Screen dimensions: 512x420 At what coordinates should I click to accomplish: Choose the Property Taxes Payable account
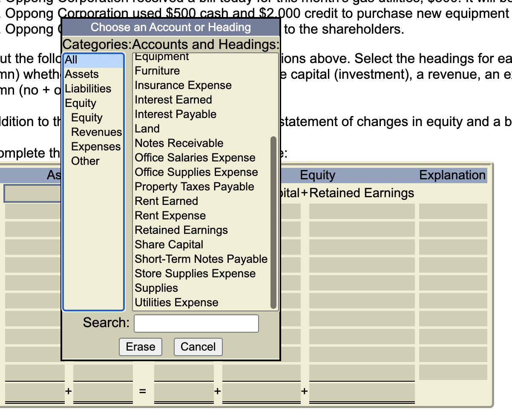(202, 187)
